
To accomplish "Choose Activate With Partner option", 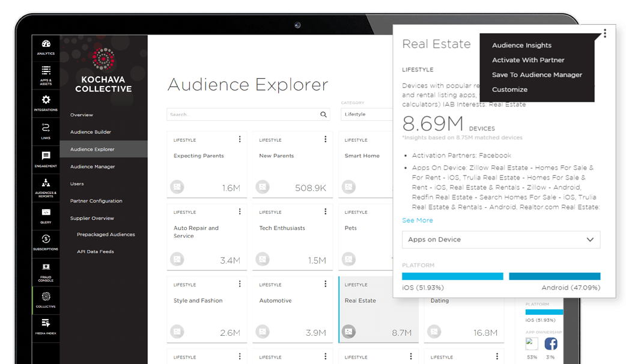I will tap(528, 60).
